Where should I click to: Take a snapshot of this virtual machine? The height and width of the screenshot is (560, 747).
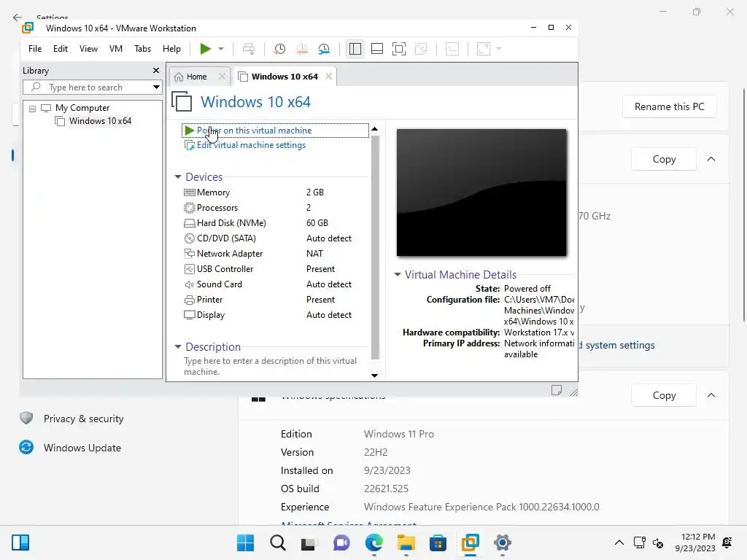279,49
